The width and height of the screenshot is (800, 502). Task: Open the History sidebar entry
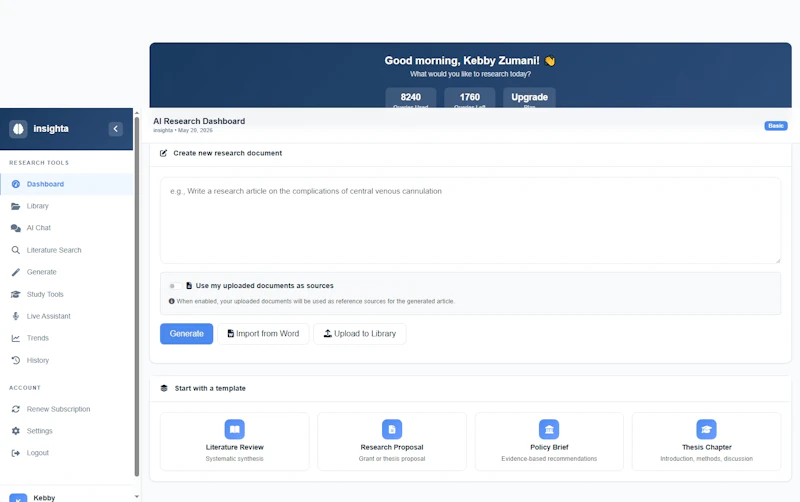coord(66,360)
